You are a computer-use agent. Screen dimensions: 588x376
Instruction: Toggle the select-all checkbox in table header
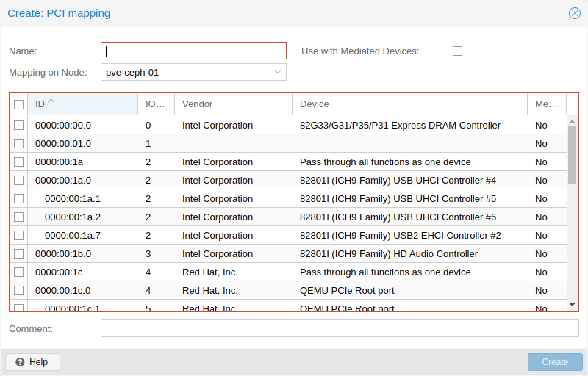(x=19, y=104)
